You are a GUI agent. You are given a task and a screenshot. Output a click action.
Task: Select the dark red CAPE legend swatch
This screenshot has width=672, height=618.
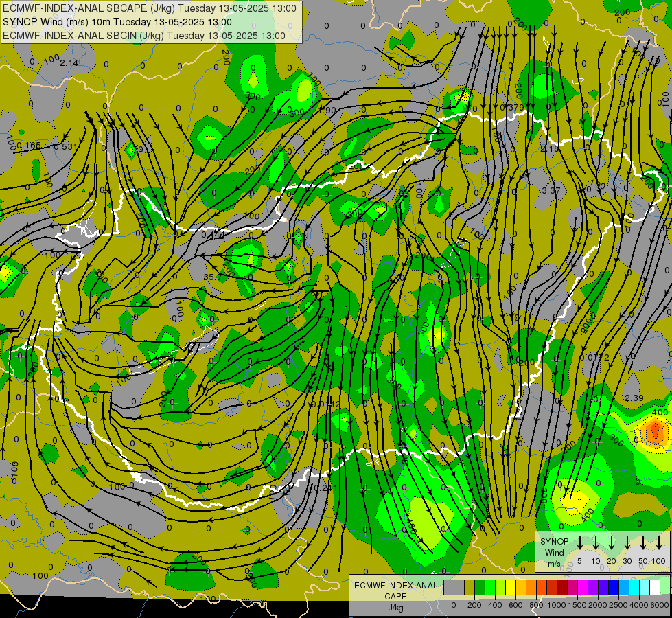click(562, 587)
